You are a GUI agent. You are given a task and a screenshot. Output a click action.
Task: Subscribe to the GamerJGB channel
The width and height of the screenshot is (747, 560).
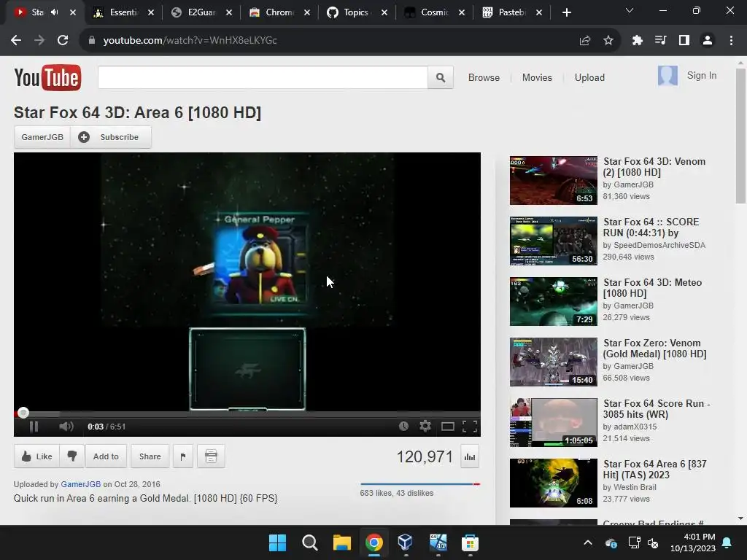pyautogui.click(x=111, y=137)
